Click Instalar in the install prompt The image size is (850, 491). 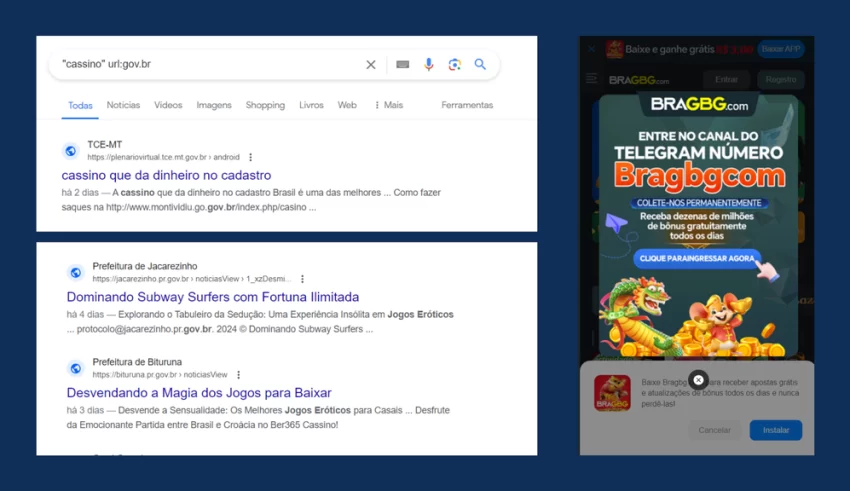point(776,430)
